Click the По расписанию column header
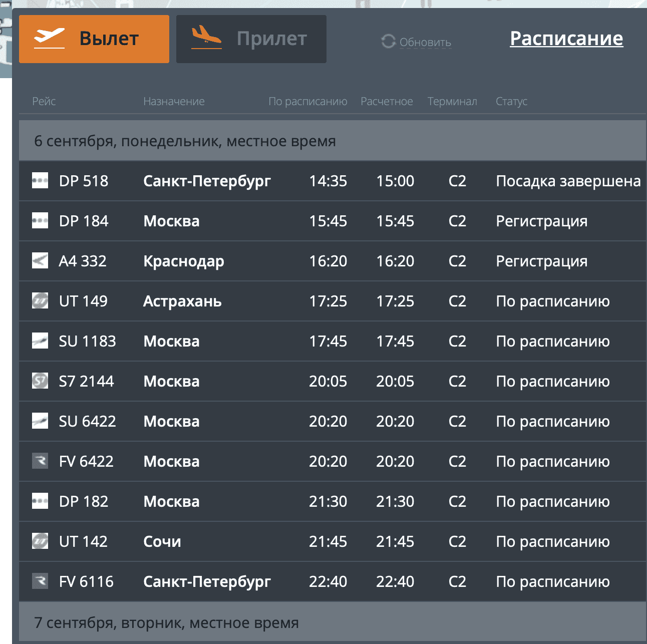Screen dimensions: 647x644 tap(307, 102)
